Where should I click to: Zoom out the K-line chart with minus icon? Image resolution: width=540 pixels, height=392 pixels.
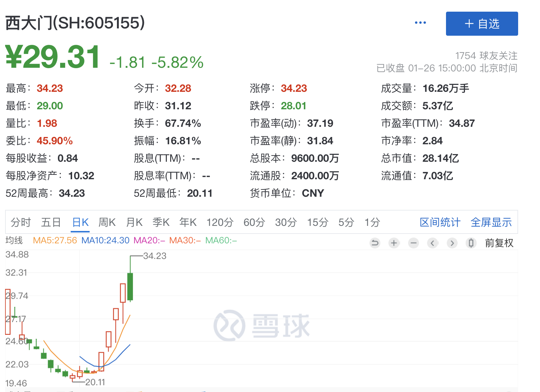pyautogui.click(x=413, y=243)
